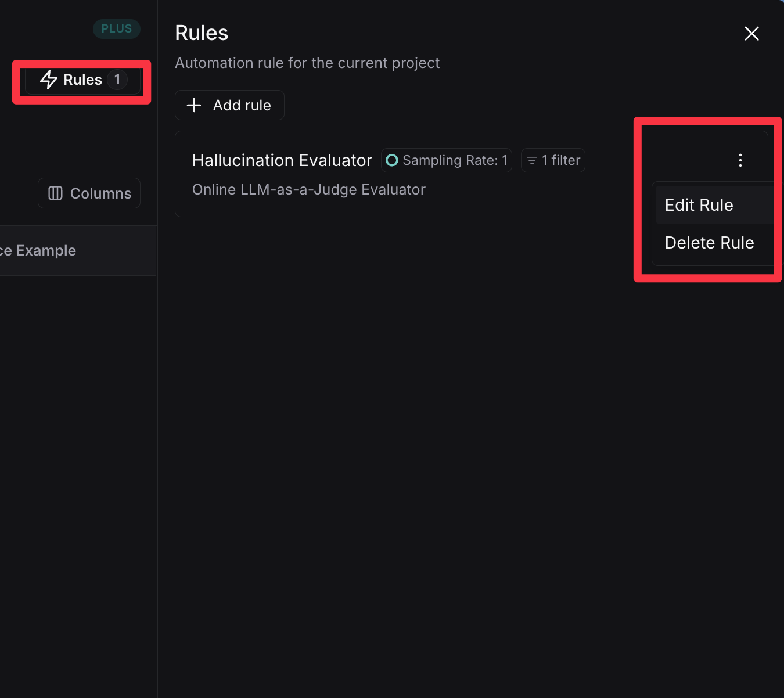
Task: Click the plus icon in Add rule
Action: point(194,105)
